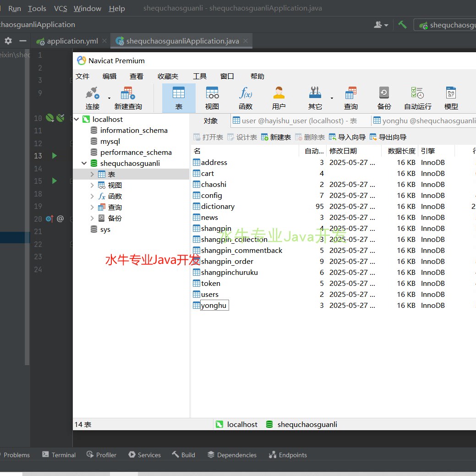Screen dimensions: 476x476
Task: Switch to the 对象 objects tab
Action: (210, 121)
